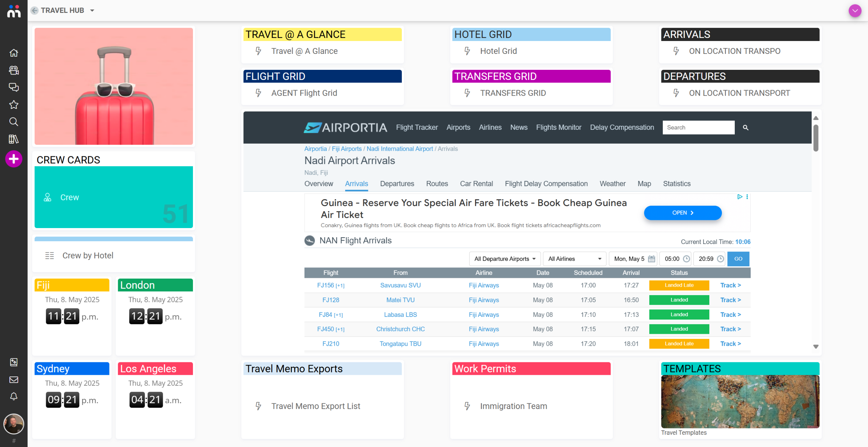The image size is (868, 447).
Task: Click the blue GO button
Action: pos(738,259)
